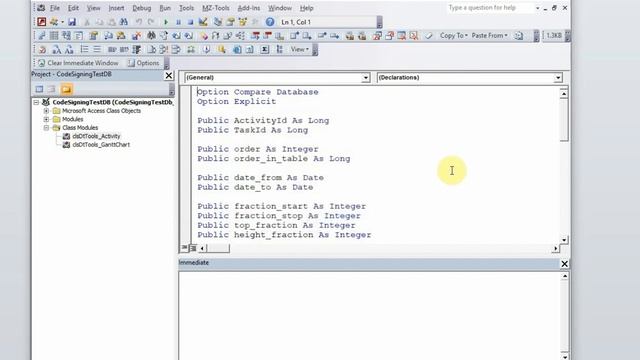Open the Paste From dropdown
This screenshot has width=640, height=360.
click(489, 36)
